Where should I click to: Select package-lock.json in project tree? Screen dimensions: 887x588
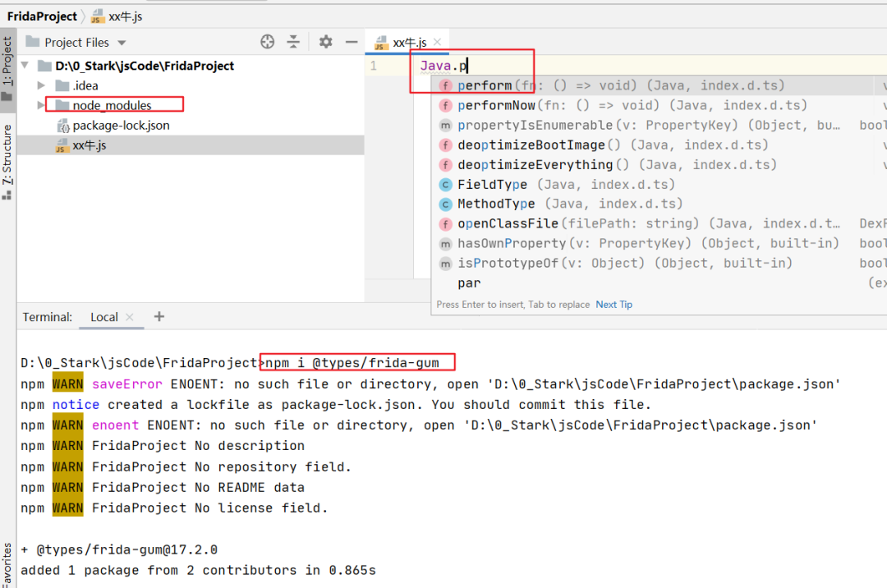pyautogui.click(x=121, y=125)
